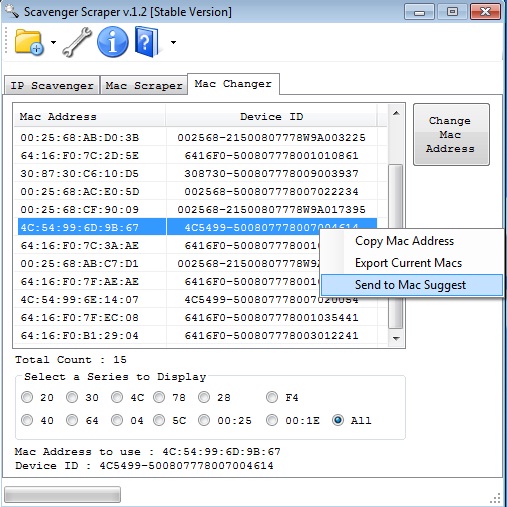Click the blue info icon
The width and height of the screenshot is (507, 507).
tap(112, 42)
